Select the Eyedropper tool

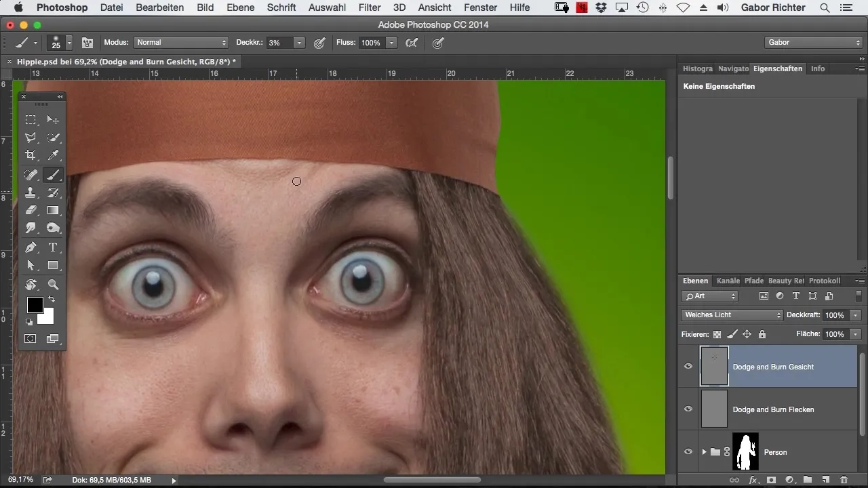[53, 155]
